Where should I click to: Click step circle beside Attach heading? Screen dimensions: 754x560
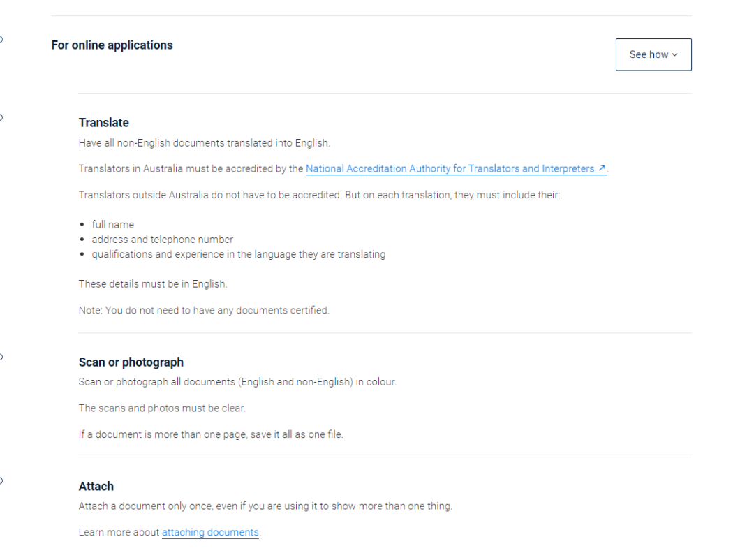click(x=1, y=480)
